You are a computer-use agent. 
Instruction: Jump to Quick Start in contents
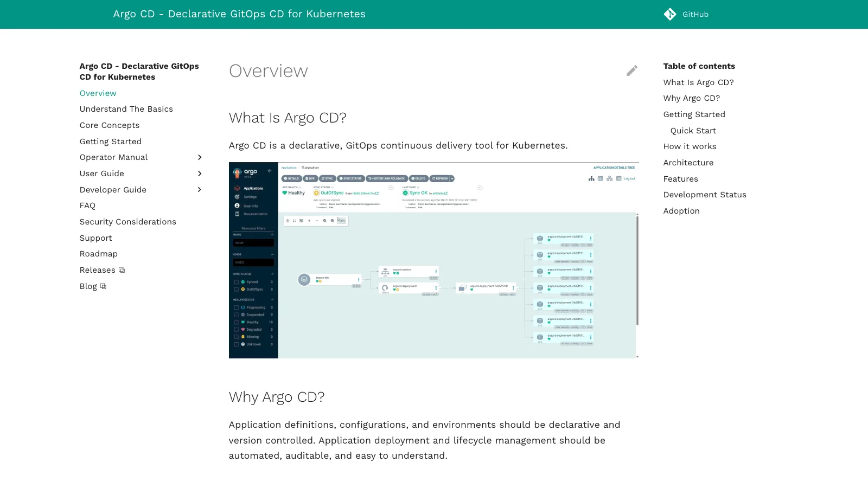[x=693, y=131]
